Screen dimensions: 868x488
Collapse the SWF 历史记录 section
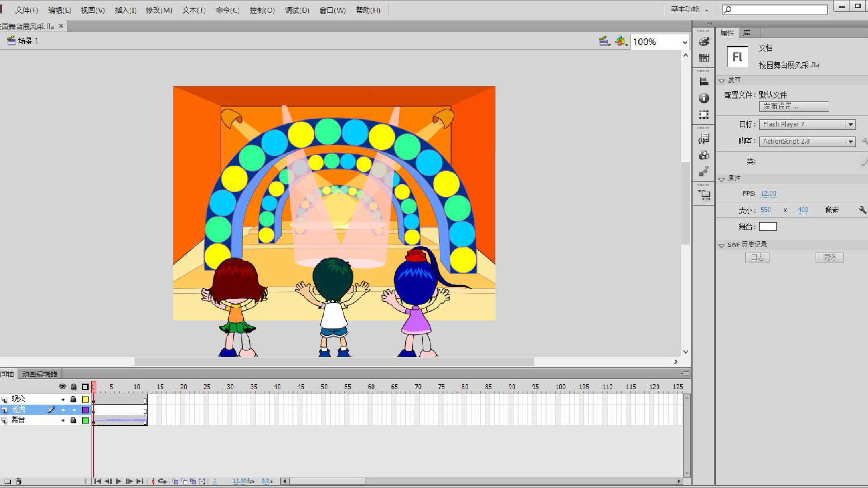(x=722, y=245)
